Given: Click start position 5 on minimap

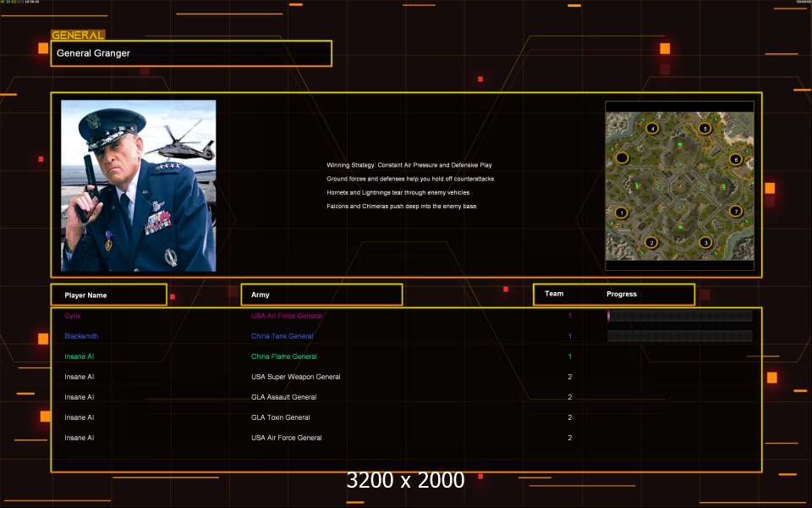Looking at the screenshot, I should 705,129.
